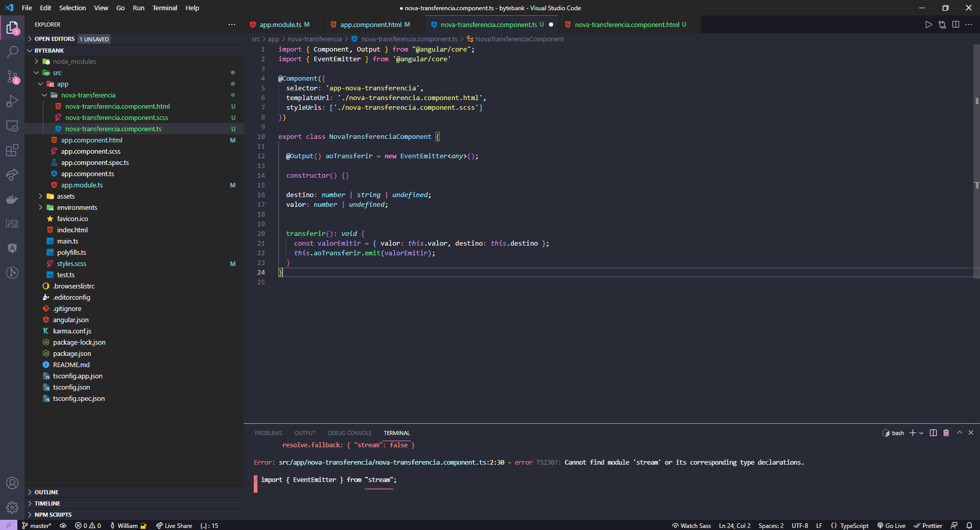
Task: Synchronize changes cloud icon in status bar
Action: 63,525
